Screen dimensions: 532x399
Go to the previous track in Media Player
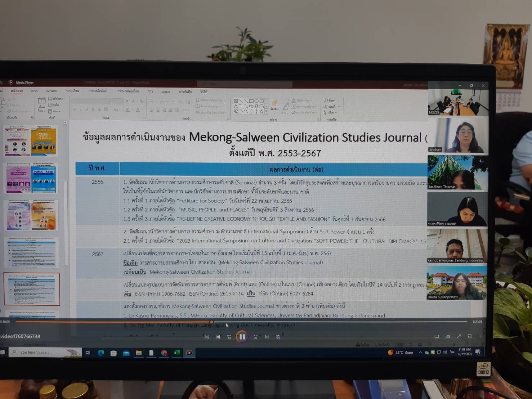218,337
